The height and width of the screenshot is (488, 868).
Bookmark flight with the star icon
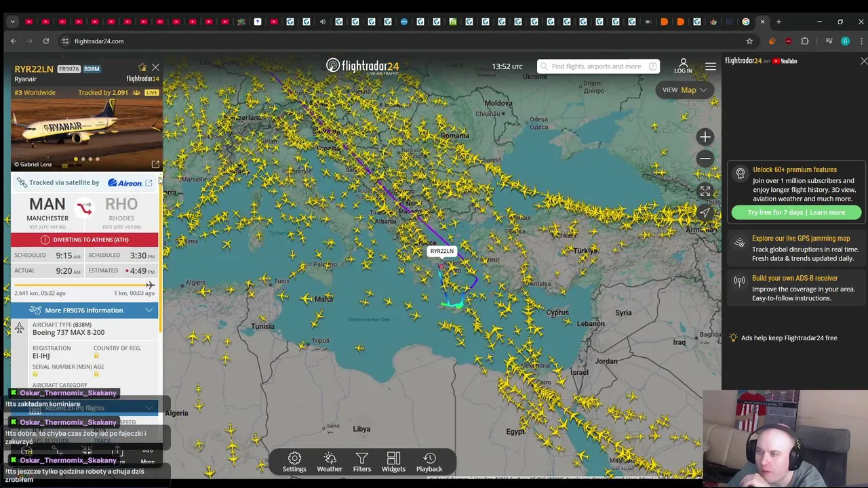142,67
